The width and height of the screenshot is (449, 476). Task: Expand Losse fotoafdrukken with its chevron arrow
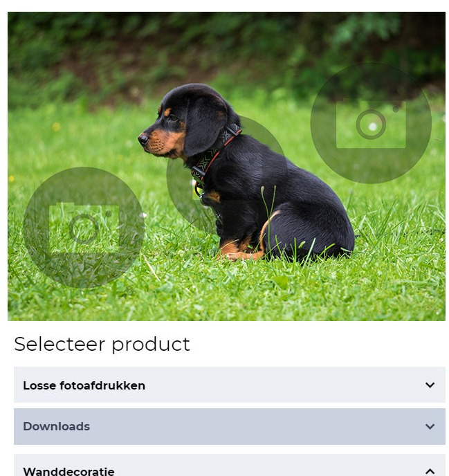pyautogui.click(x=430, y=385)
